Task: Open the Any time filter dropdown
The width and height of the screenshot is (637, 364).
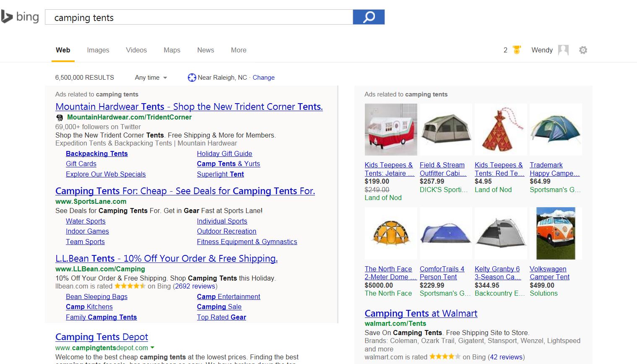Action: pyautogui.click(x=151, y=78)
